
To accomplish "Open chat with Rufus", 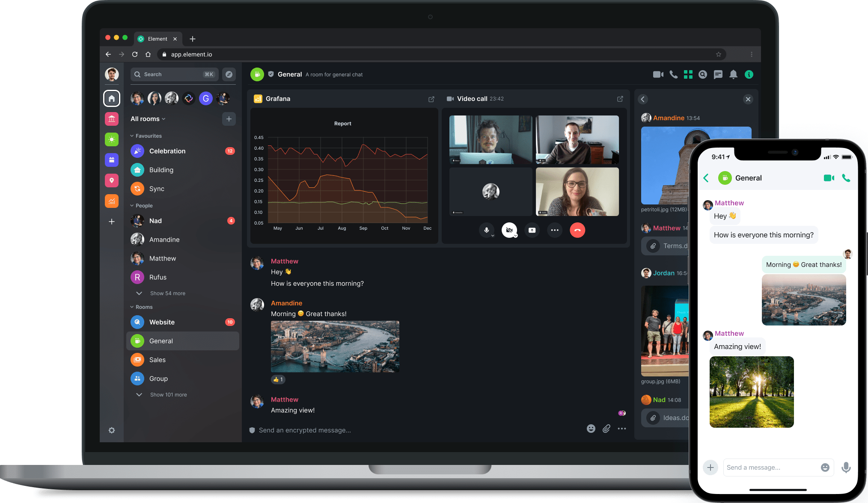I will [x=183, y=277].
